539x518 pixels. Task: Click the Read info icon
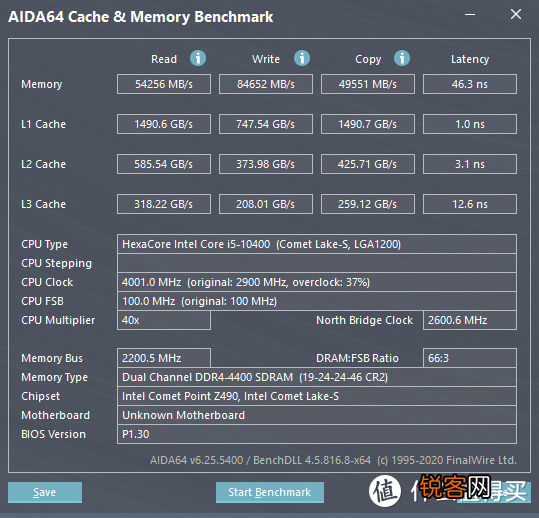tap(198, 58)
